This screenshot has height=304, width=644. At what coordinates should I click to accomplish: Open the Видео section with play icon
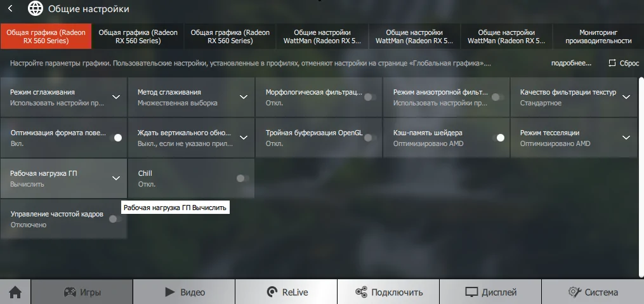(184, 292)
